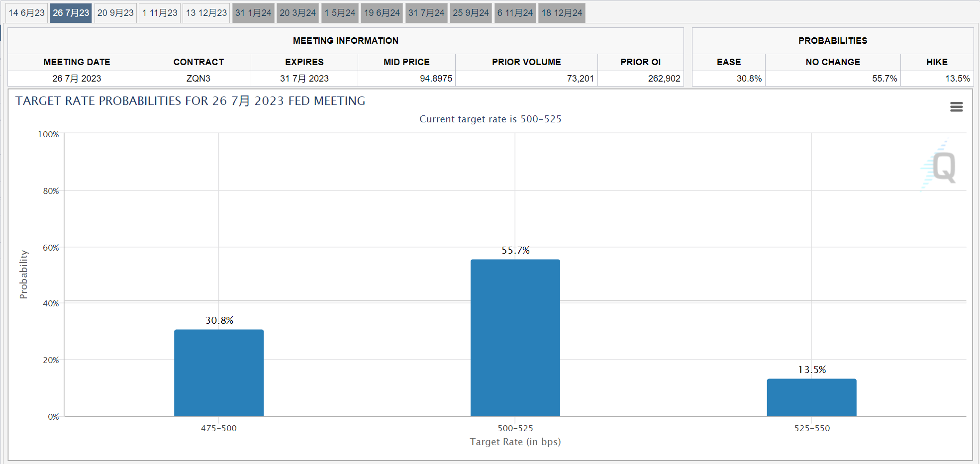
Task: Select the 13 12月23 meeting tab
Action: click(206, 13)
